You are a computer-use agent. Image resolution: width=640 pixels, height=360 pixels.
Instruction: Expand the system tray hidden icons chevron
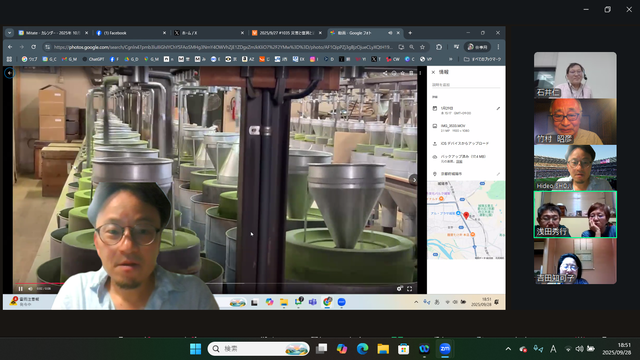pos(508,349)
